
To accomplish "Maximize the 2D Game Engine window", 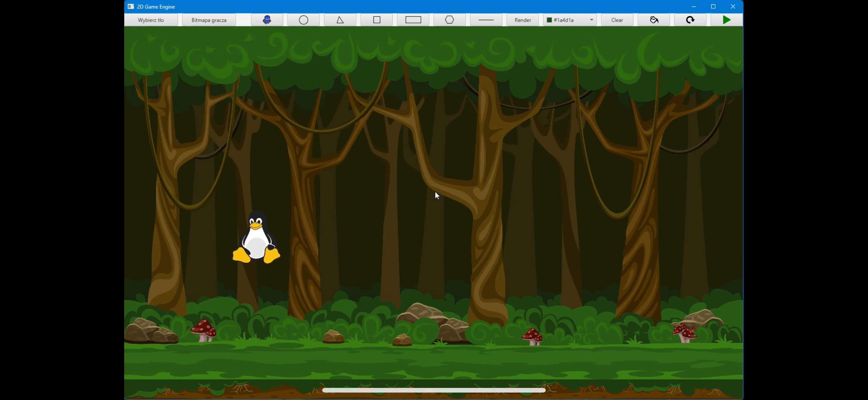I will pos(713,7).
